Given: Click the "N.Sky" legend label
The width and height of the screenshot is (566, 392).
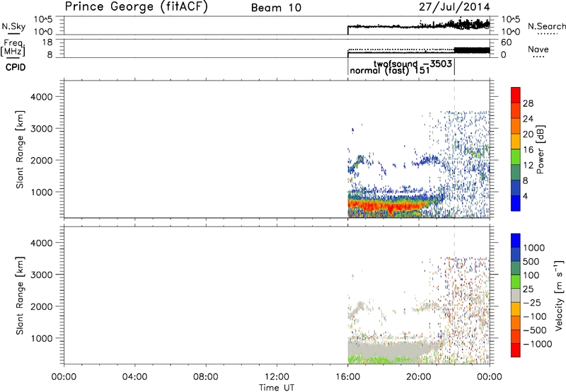Looking at the screenshot, I should click(x=13, y=26).
